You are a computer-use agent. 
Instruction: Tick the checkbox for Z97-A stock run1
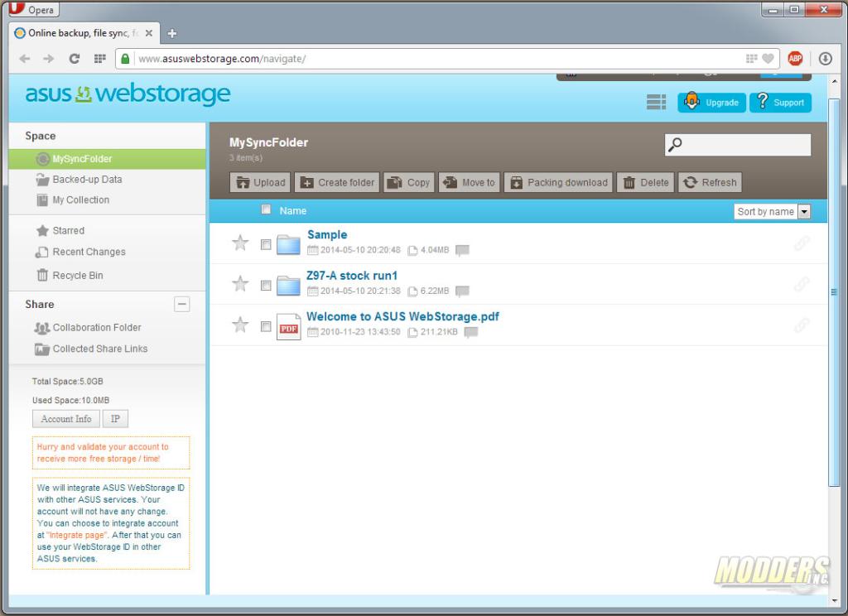[266, 286]
